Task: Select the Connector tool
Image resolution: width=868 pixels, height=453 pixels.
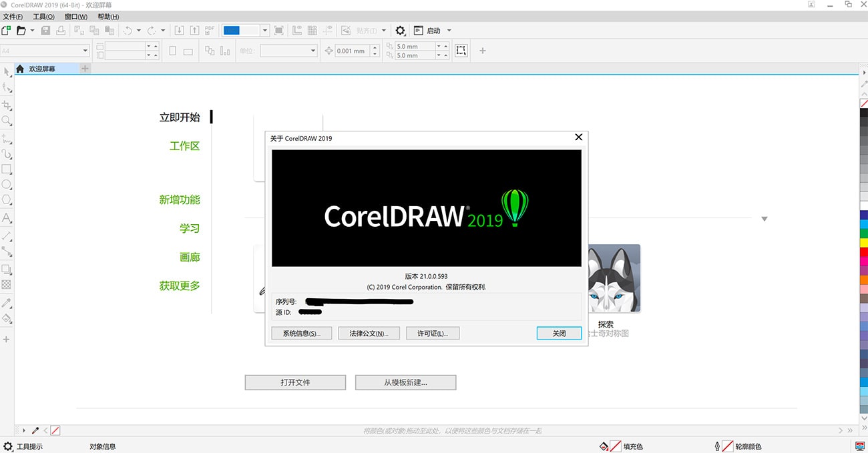Action: (7, 252)
